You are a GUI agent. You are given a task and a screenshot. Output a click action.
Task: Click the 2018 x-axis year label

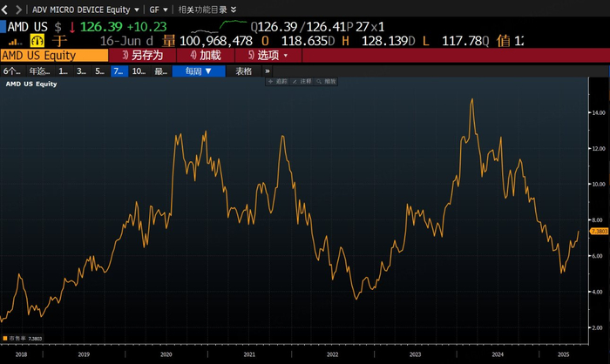coord(22,354)
